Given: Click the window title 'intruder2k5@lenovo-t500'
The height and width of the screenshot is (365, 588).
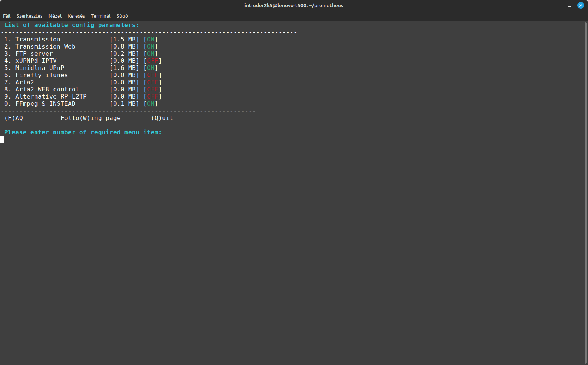Looking at the screenshot, I should tap(294, 5).
